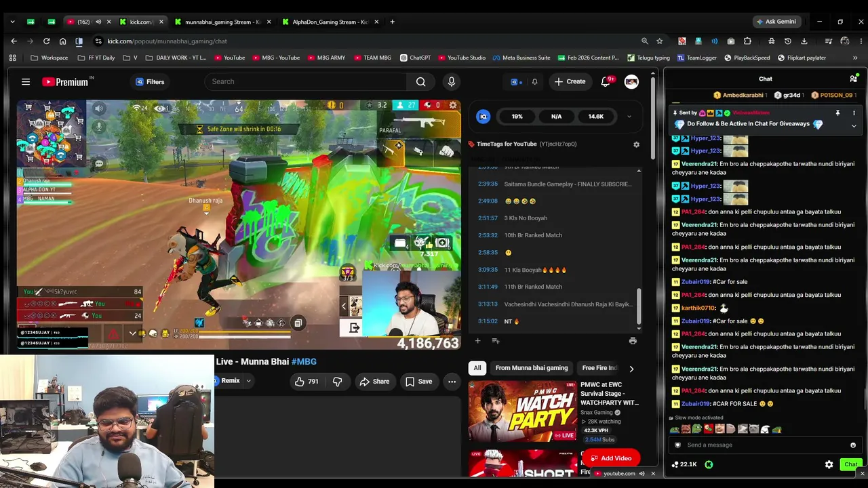Open the YouTube hamburger guide menu
The image size is (868, 488).
(26, 82)
